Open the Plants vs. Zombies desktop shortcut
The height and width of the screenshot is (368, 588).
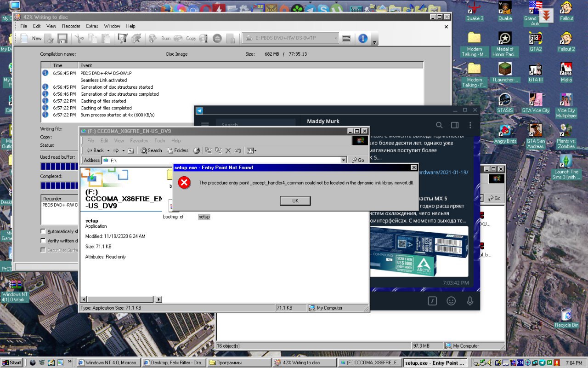tap(566, 136)
